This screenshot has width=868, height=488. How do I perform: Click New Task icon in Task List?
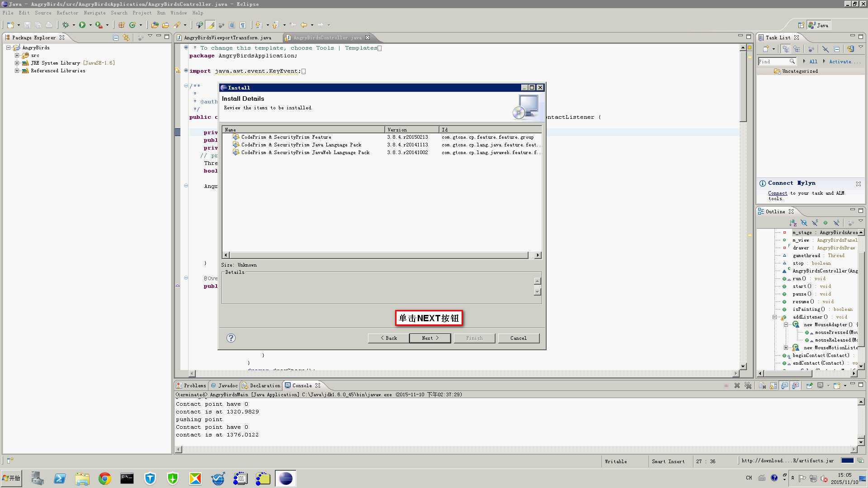766,48
